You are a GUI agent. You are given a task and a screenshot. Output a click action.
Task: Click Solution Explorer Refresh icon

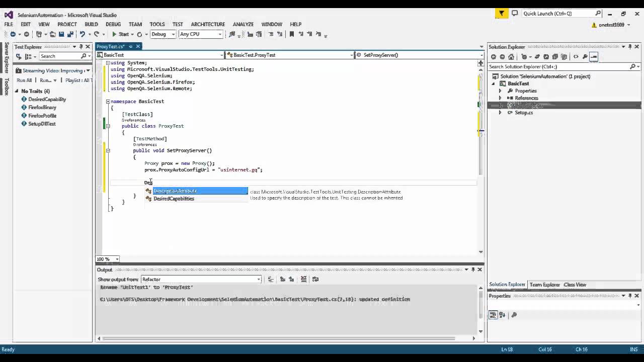pos(546,57)
